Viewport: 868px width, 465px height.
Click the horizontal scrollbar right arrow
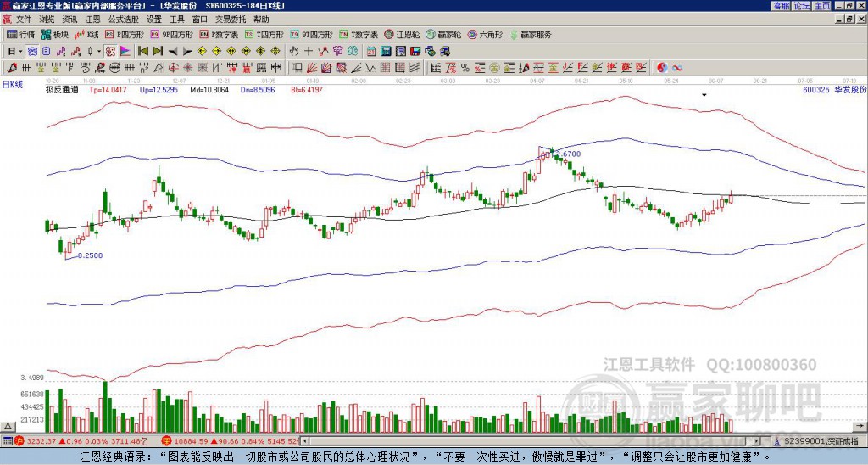click(x=757, y=441)
